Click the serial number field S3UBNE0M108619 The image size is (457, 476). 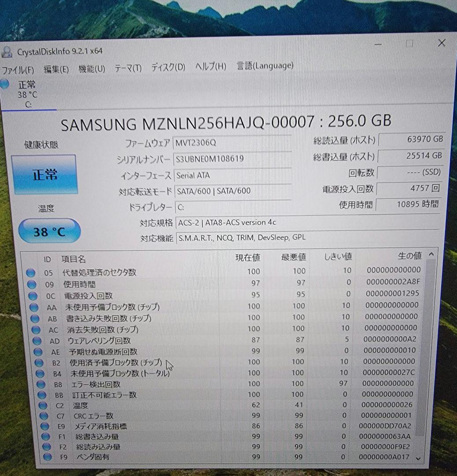tap(232, 159)
